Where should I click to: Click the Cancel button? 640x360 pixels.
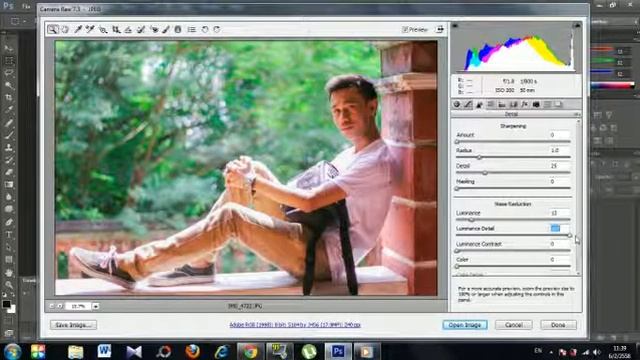click(513, 325)
